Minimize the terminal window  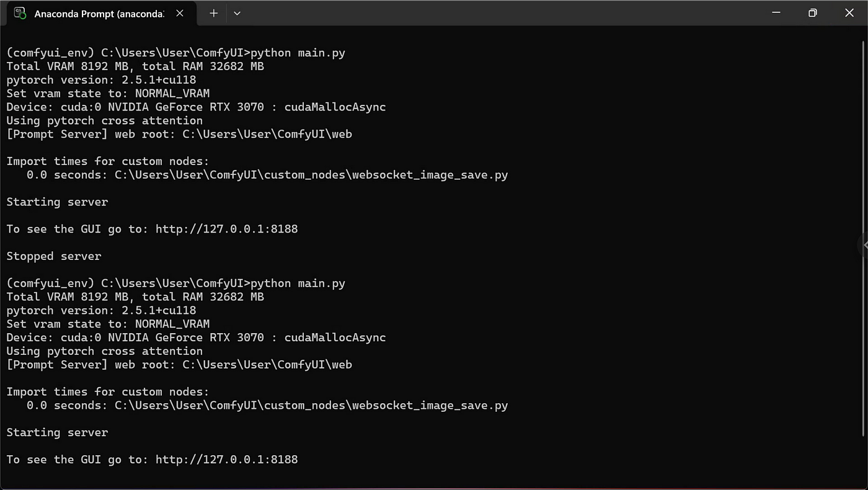(776, 12)
